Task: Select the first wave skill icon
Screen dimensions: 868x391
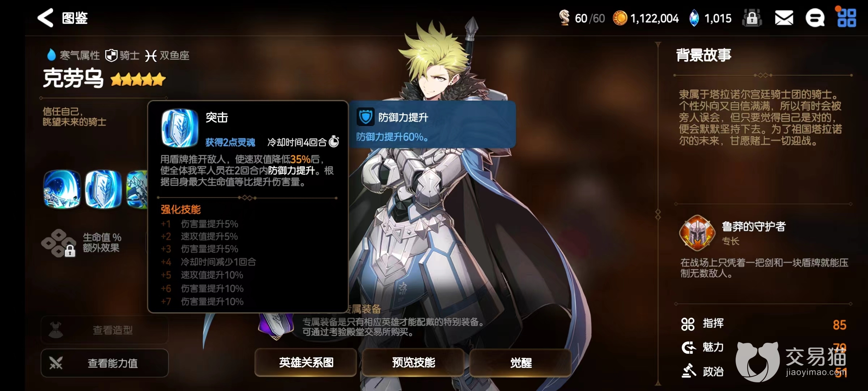Action: (62, 189)
